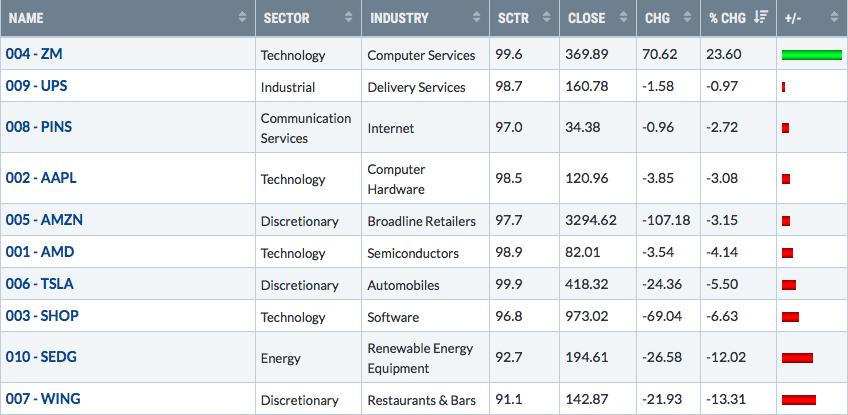Open the 002 - AAPL link
The image size is (848, 415).
41,178
